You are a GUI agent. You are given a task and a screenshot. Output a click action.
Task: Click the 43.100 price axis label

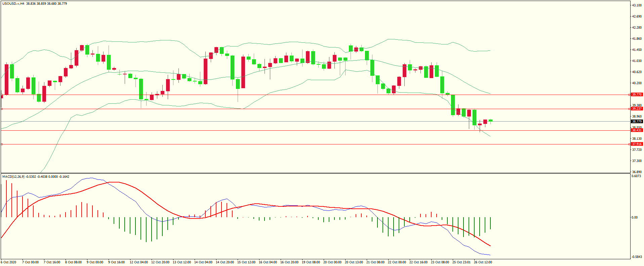tap(637, 5)
